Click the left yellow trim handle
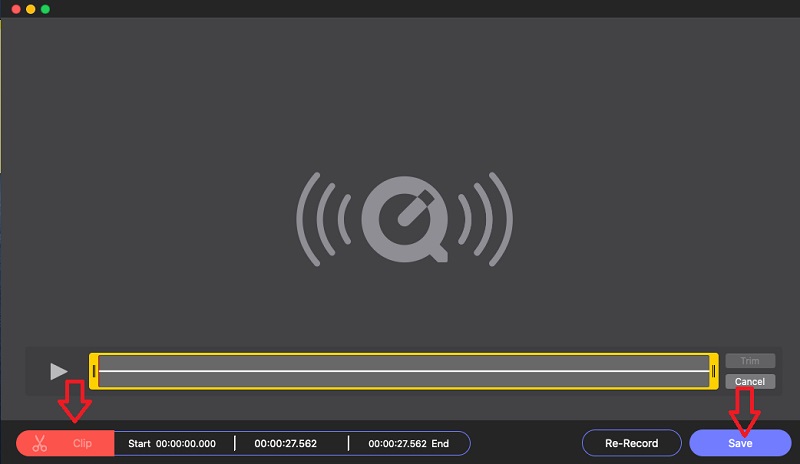 click(x=94, y=371)
